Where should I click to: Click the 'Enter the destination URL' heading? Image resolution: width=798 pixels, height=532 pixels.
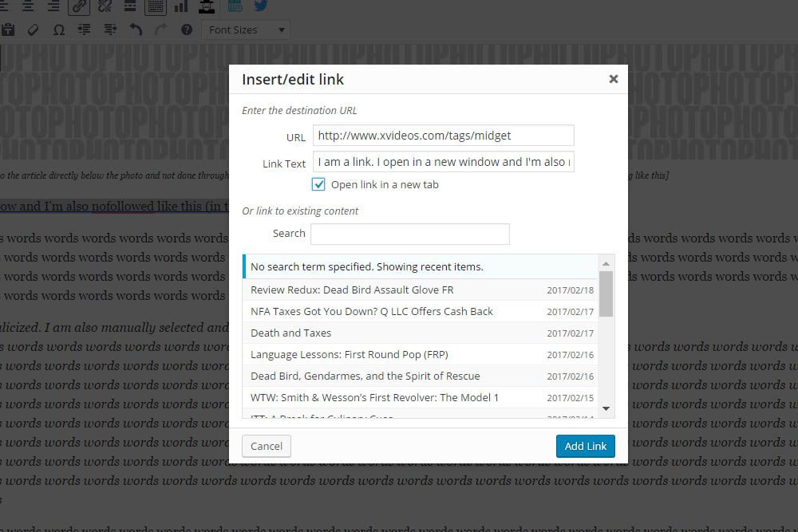pyautogui.click(x=299, y=110)
